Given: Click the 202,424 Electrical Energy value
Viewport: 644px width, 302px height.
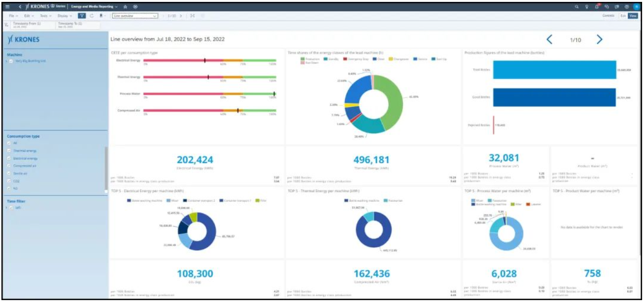Looking at the screenshot, I should click(x=195, y=159).
